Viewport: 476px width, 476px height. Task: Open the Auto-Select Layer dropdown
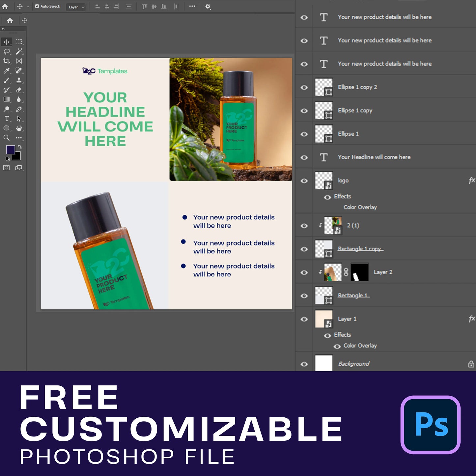coord(76,7)
